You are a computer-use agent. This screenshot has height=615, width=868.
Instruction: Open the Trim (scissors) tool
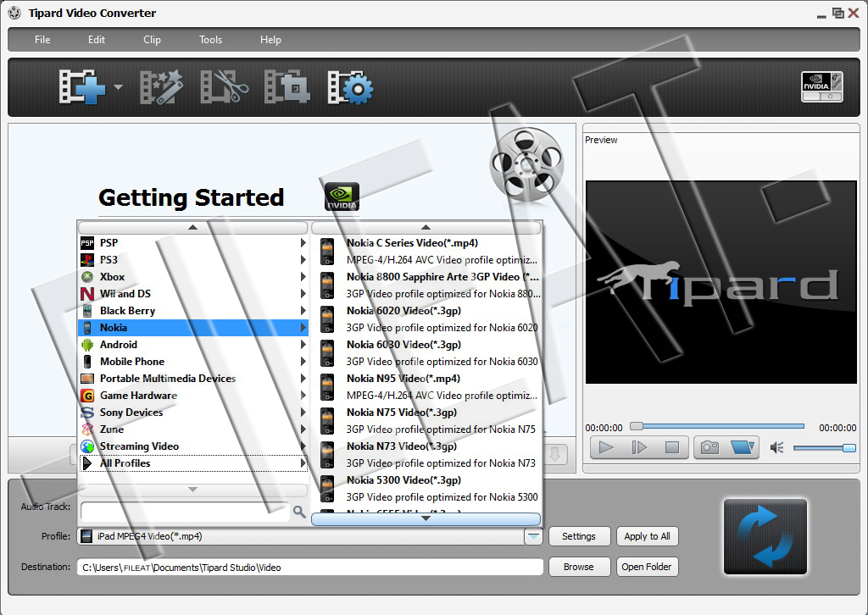pos(224,87)
